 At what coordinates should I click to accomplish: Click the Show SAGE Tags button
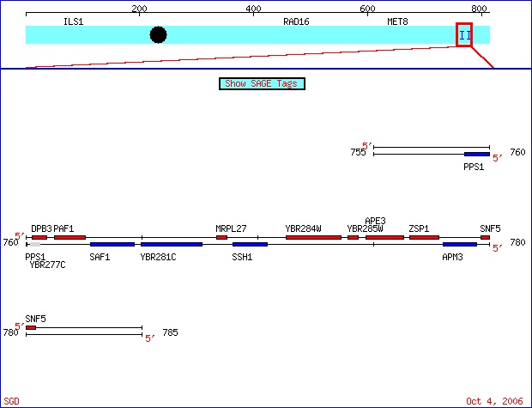[x=263, y=83]
